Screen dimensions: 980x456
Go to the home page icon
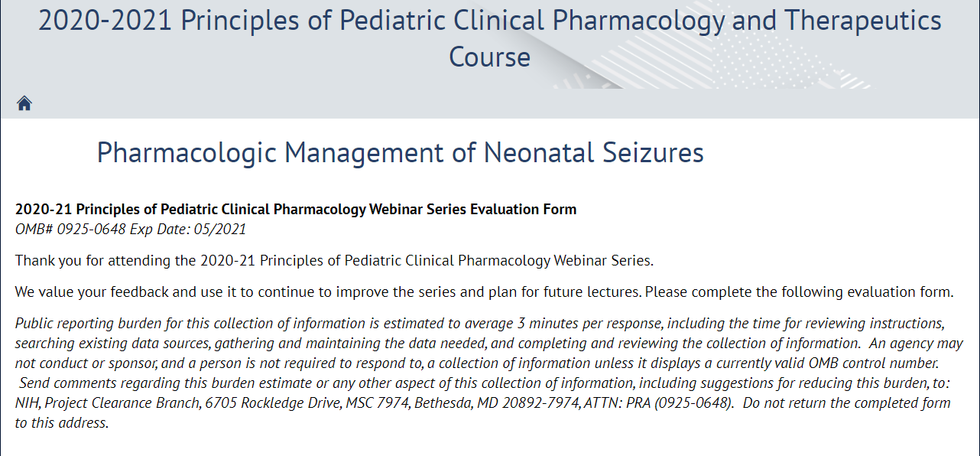[x=24, y=103]
